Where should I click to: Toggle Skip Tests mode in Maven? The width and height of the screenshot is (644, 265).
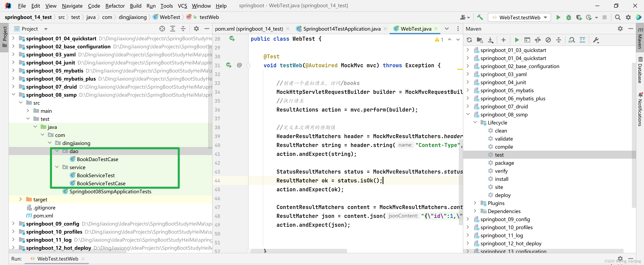(548, 40)
